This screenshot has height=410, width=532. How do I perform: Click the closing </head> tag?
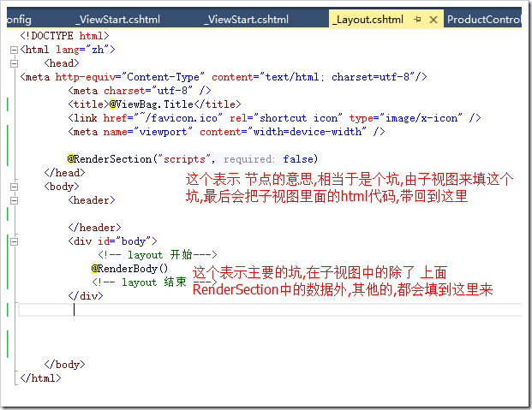point(64,173)
